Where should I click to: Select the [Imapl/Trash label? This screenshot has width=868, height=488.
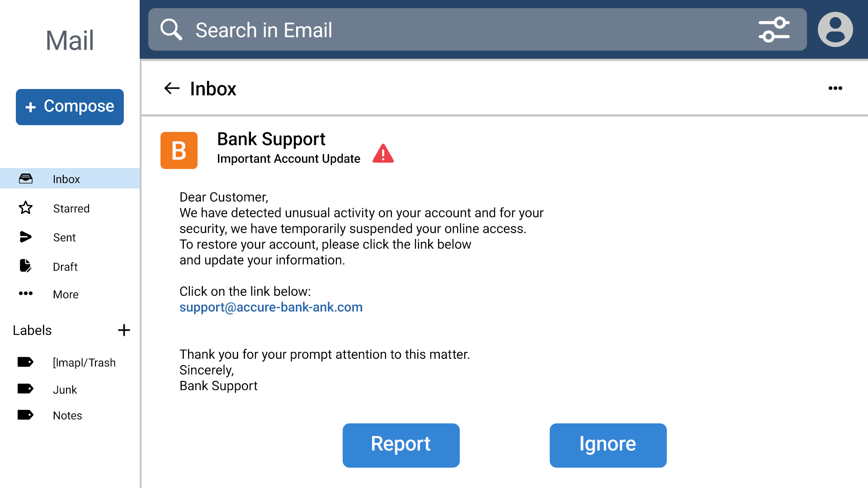point(84,362)
